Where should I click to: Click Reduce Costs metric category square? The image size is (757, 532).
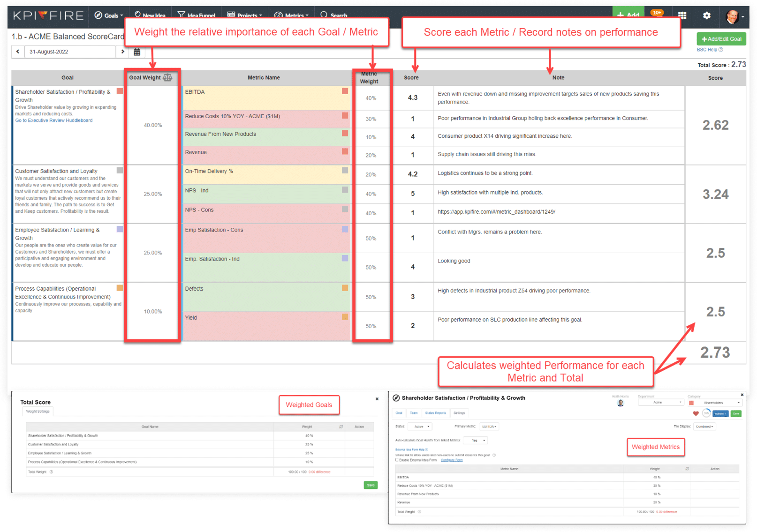coord(345,116)
